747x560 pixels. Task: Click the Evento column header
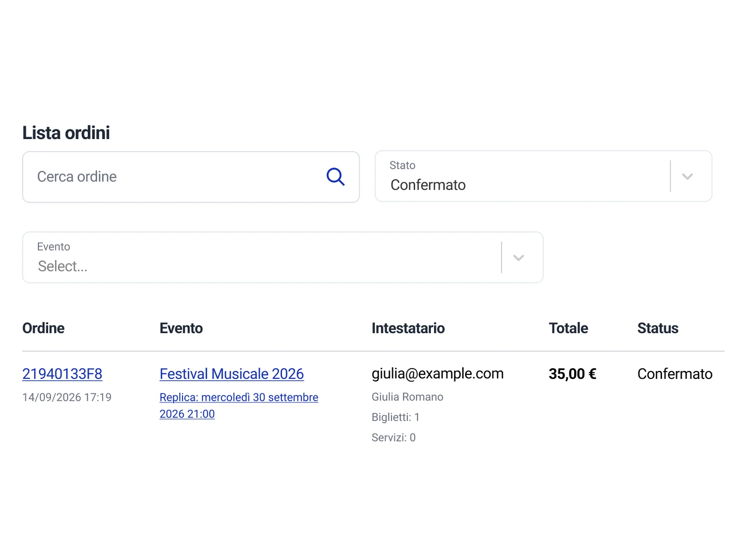tap(181, 328)
